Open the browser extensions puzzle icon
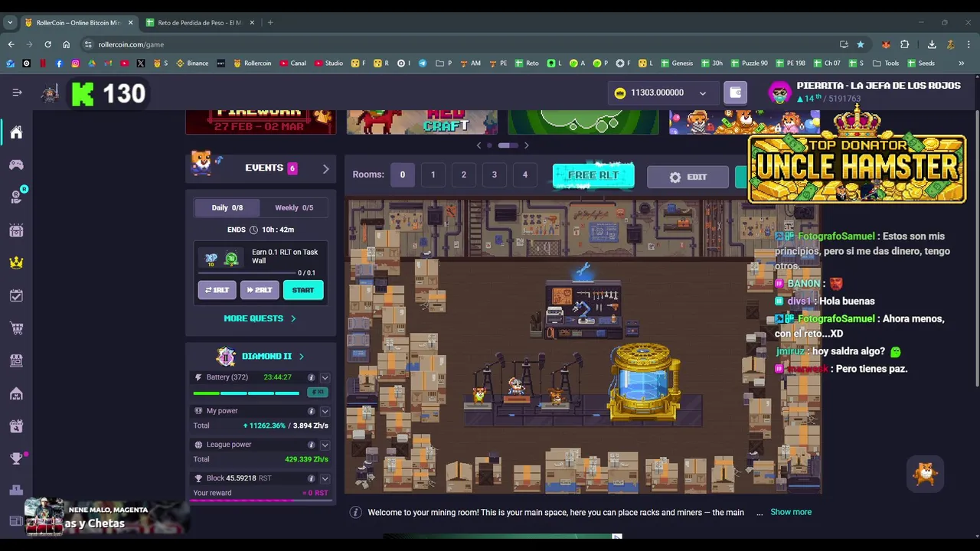The width and height of the screenshot is (980, 551). [x=904, y=44]
